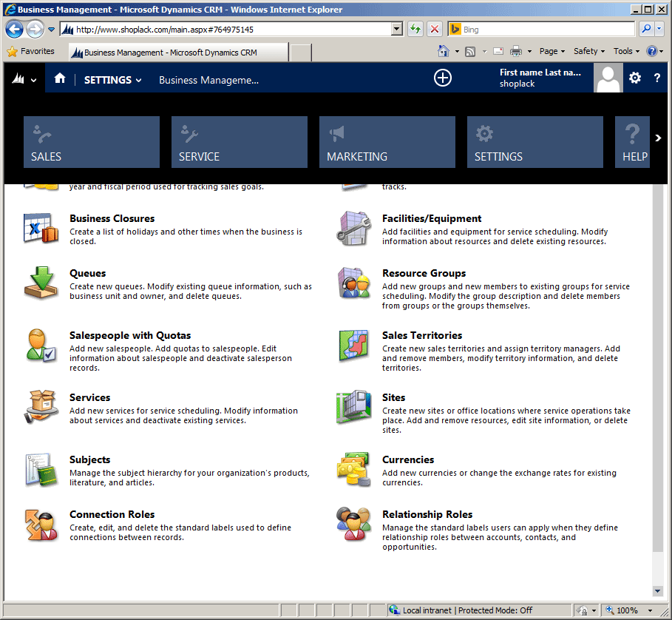Select the SERVICE navigation tile
Viewport: 672px width, 620px height.
pyautogui.click(x=239, y=142)
